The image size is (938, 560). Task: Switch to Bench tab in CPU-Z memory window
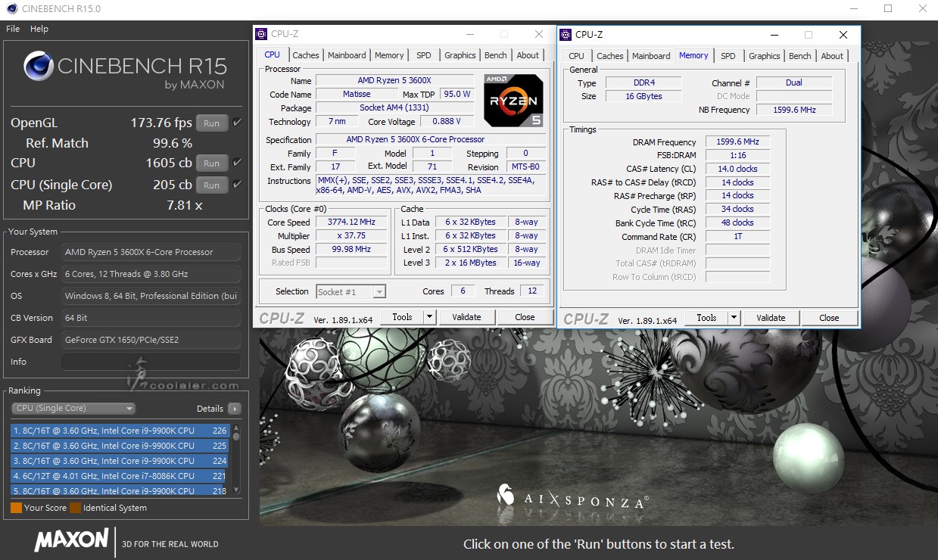800,56
